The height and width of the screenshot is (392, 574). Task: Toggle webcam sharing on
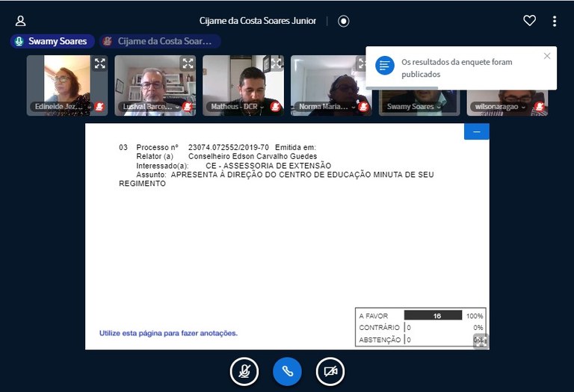(330, 371)
